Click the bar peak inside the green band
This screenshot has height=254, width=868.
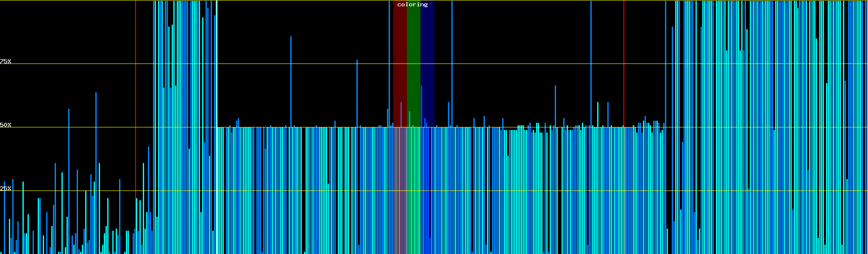coord(409,112)
